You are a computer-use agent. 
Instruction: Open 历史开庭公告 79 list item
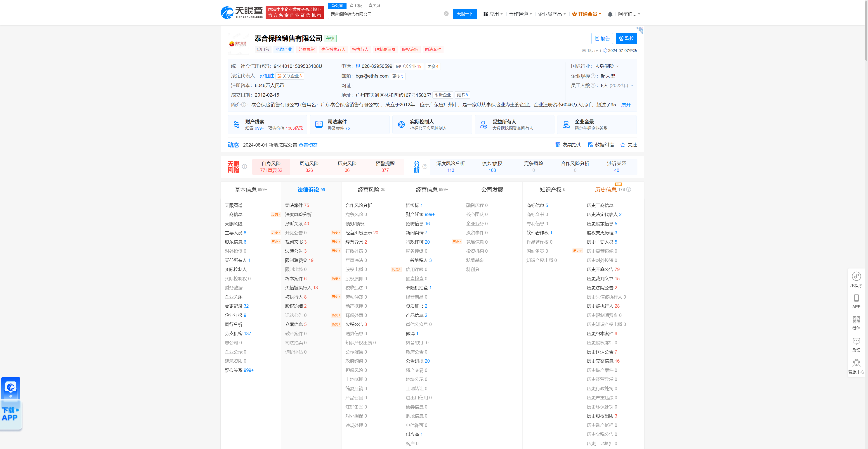(x=603, y=269)
